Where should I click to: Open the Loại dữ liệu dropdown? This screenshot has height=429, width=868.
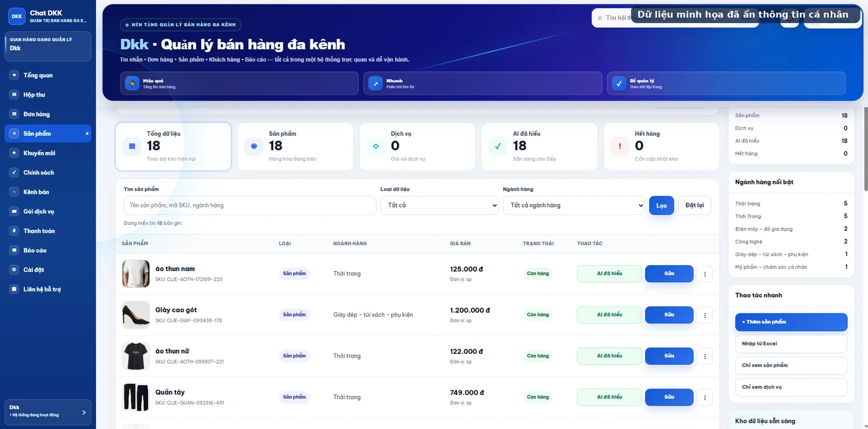coord(439,205)
